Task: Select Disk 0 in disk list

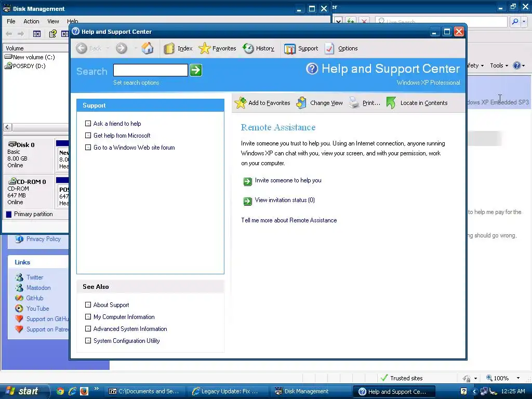Action: (x=29, y=155)
